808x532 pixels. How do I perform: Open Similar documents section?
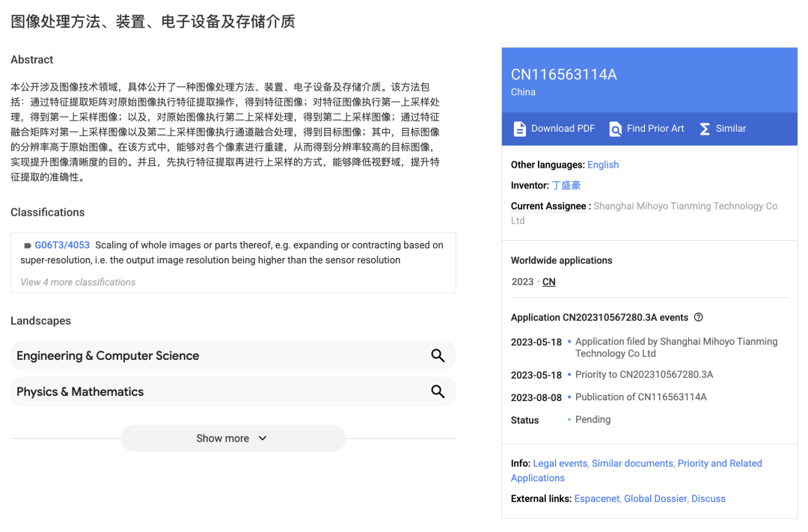tap(632, 463)
